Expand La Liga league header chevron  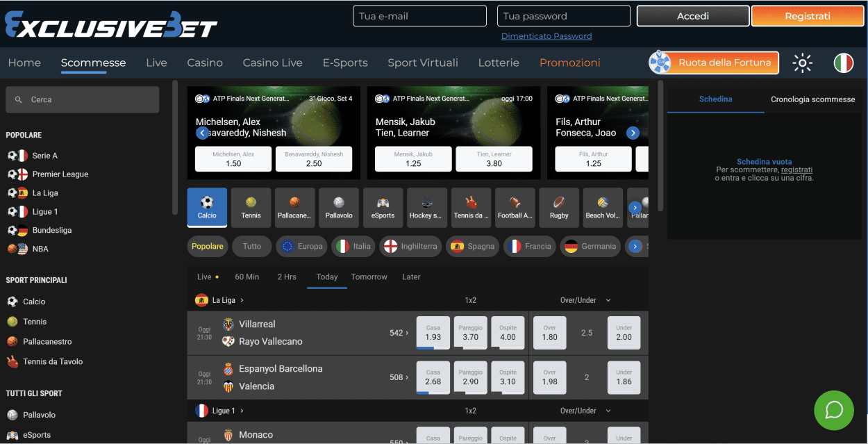click(242, 301)
